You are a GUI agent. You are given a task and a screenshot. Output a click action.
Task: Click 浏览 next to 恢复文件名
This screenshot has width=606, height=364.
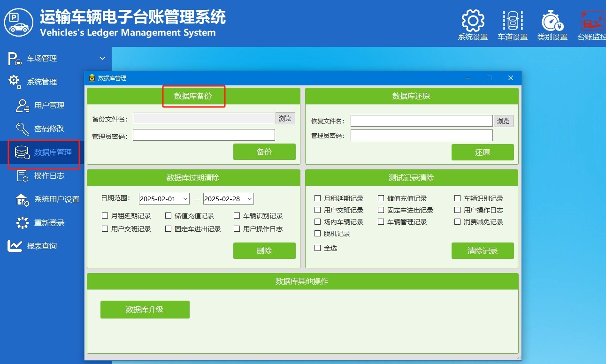click(x=503, y=121)
